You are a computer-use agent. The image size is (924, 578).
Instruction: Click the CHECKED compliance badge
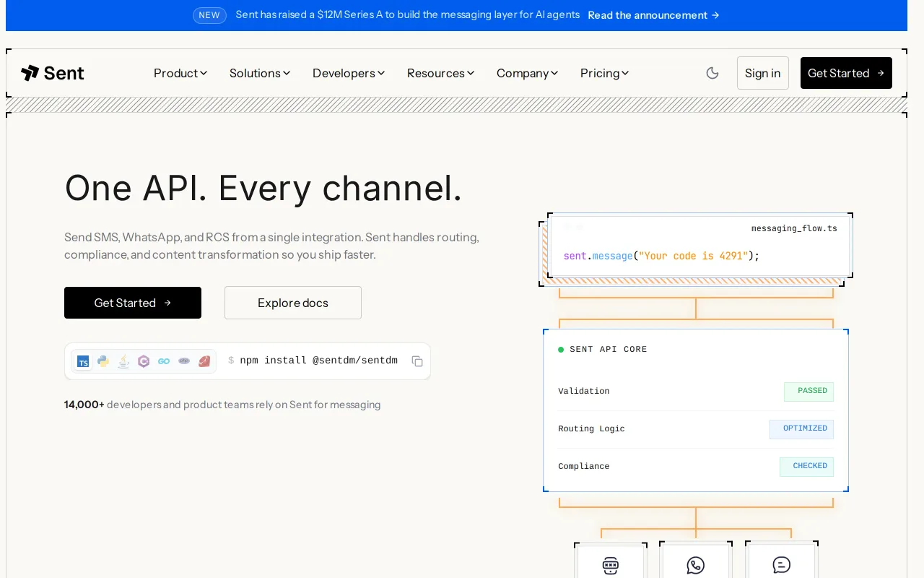tap(806, 466)
